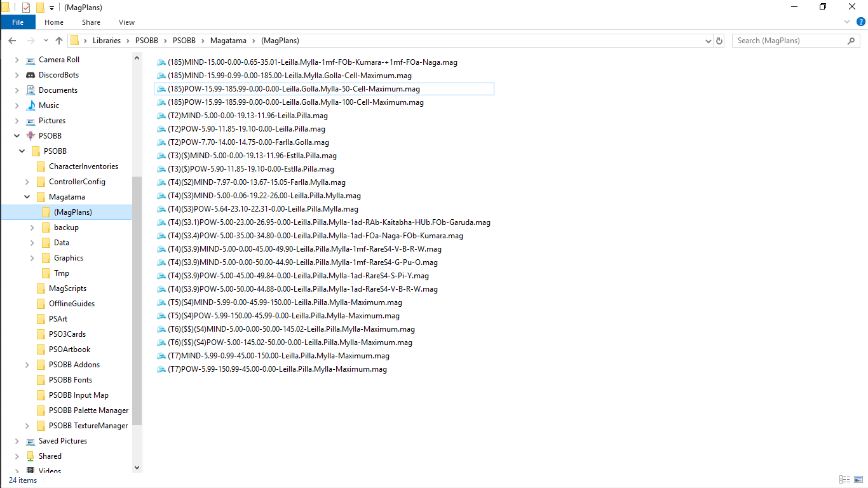
Task: Select the Kaitabha-HUb.FOb-Garuda.mag file icon
Action: 161,222
